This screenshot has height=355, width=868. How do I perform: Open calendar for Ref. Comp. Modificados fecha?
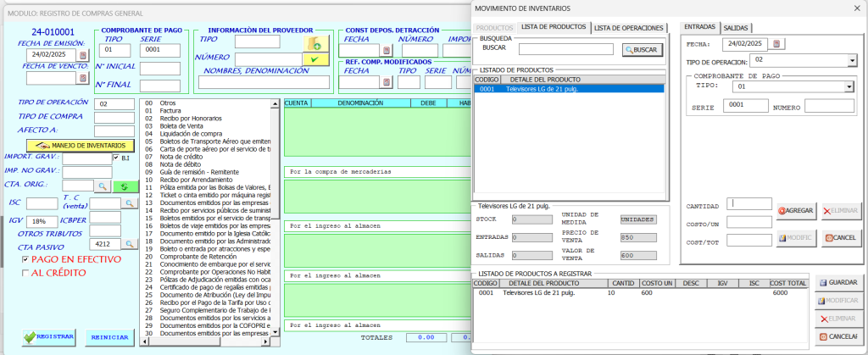[387, 82]
